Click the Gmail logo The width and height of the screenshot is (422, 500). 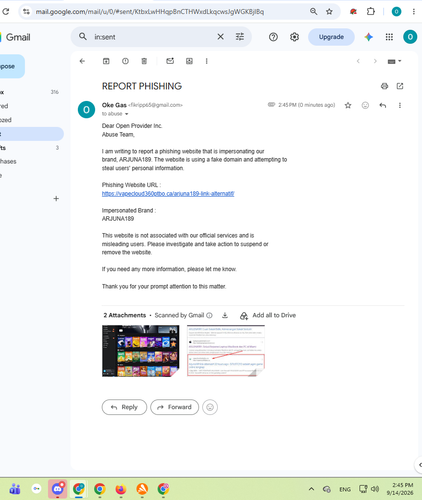click(16, 37)
